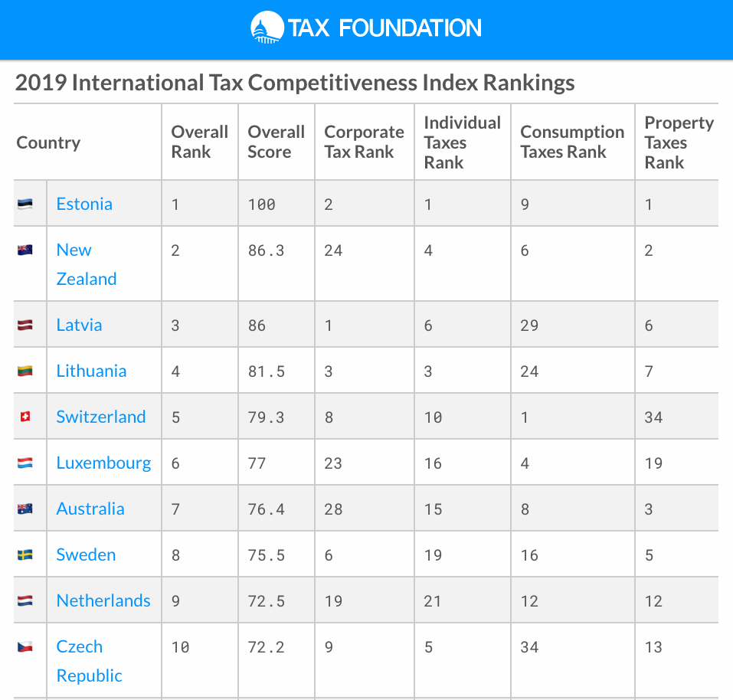733x700 pixels.
Task: Click the Overall Rank column header
Action: coord(200,142)
